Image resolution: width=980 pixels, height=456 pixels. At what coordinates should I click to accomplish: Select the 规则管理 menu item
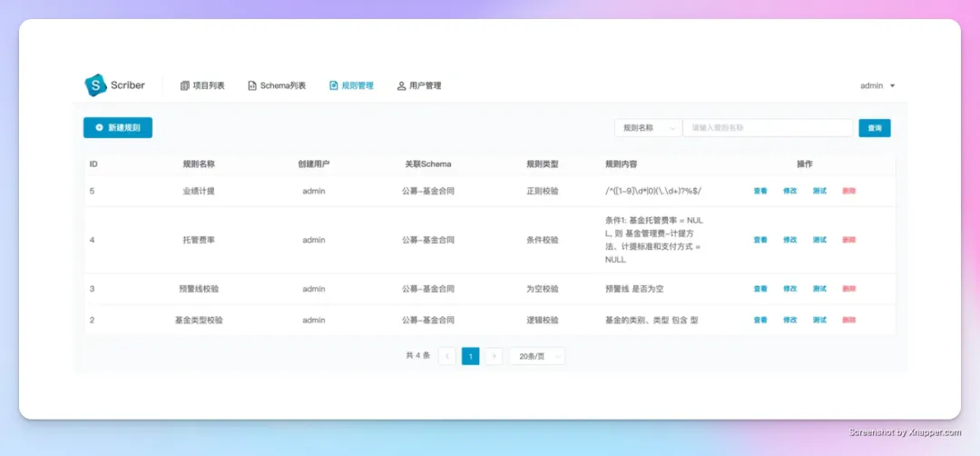351,85
